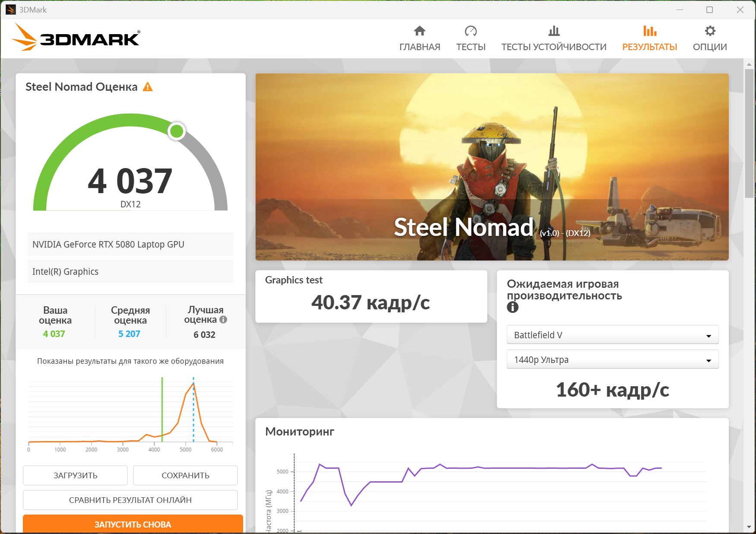756x534 pixels.
Task: Open the Battlefield V game dropdown
Action: [612, 335]
